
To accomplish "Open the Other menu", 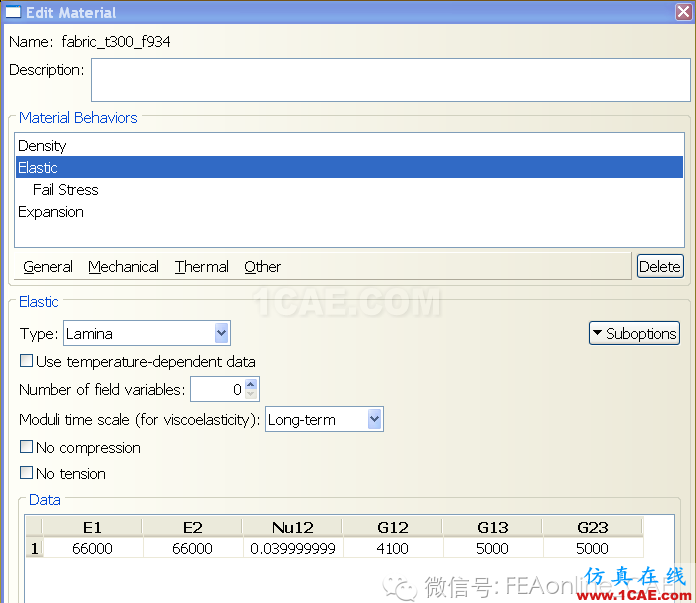I will pyautogui.click(x=262, y=267).
